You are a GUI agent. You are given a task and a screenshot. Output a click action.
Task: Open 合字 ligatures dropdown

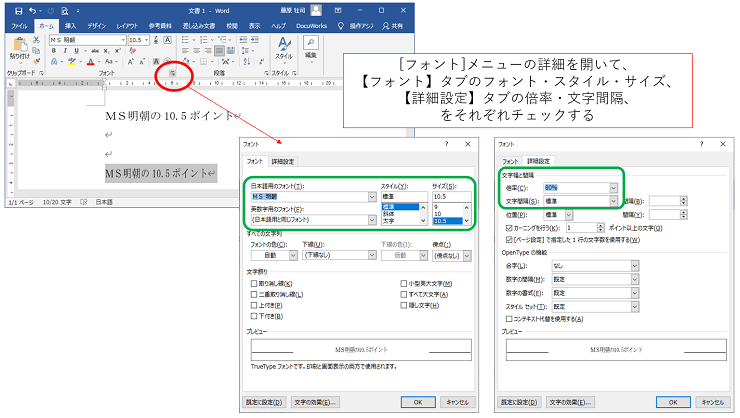point(635,266)
